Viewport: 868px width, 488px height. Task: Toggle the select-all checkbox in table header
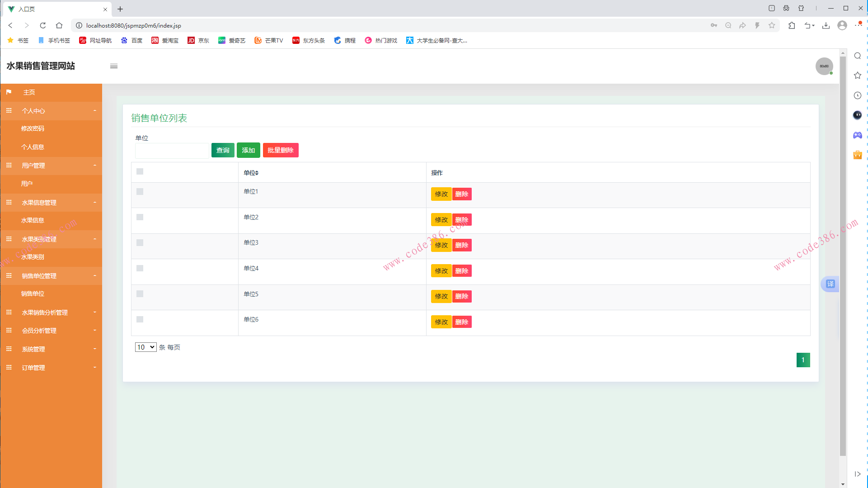coord(140,171)
